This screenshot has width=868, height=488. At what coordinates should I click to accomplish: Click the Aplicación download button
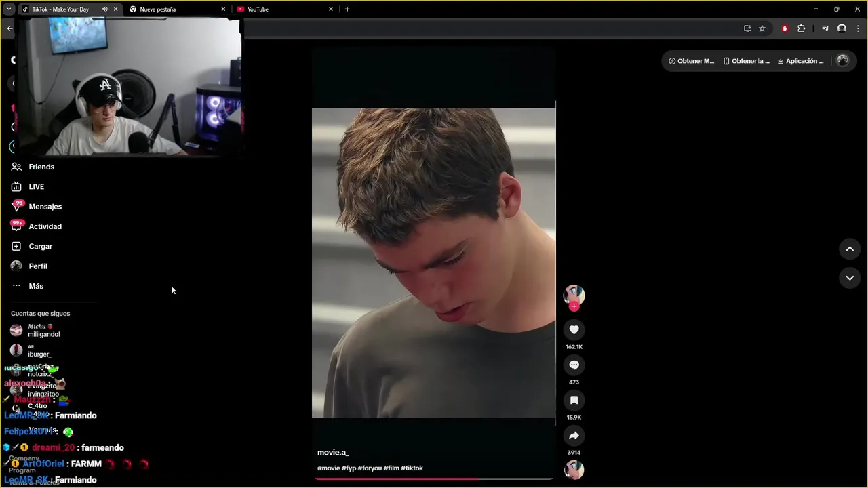[x=801, y=61]
